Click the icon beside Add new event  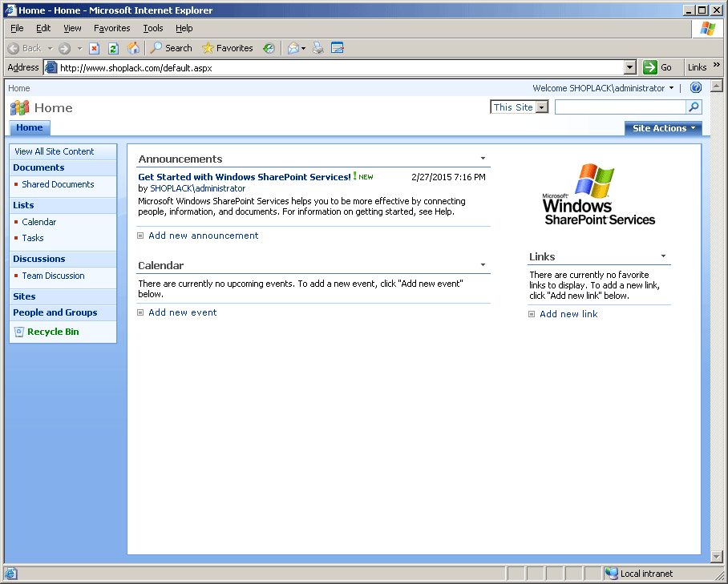coord(140,312)
